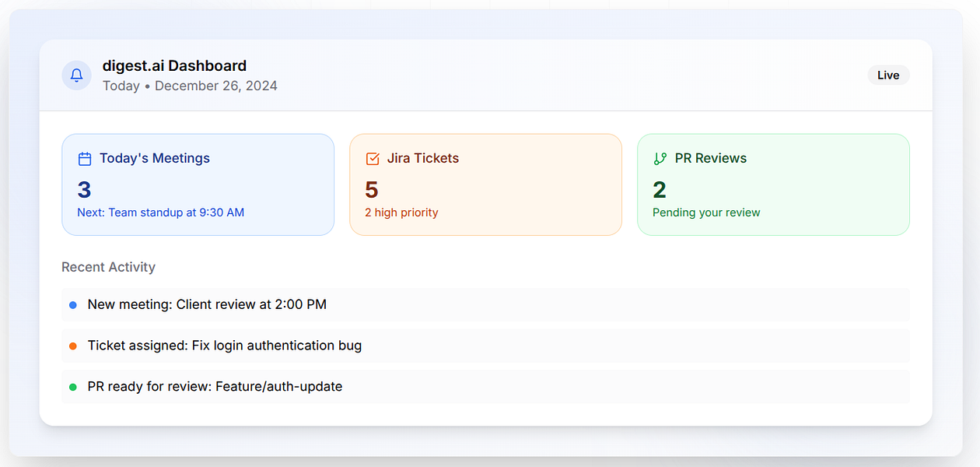
Task: Click the digest.ai Dashboard title
Action: [x=174, y=66]
